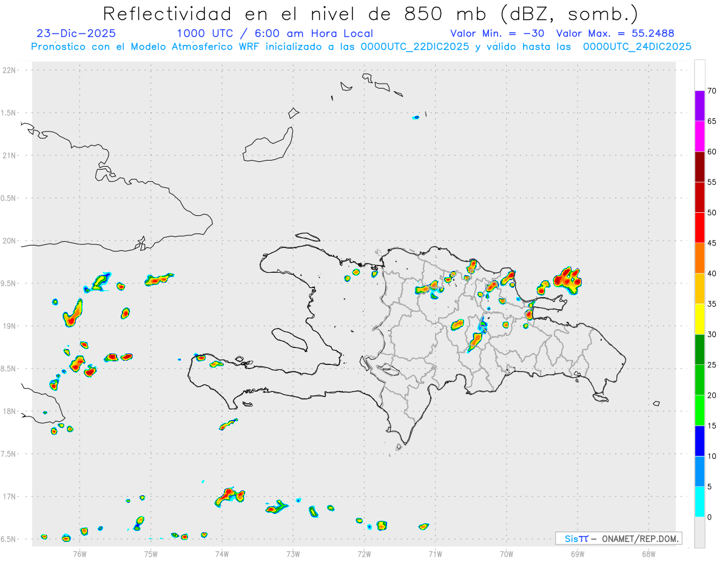728x562 pixels.
Task: Click the purple 65-70 dBZ colorbar segment
Action: click(x=699, y=106)
